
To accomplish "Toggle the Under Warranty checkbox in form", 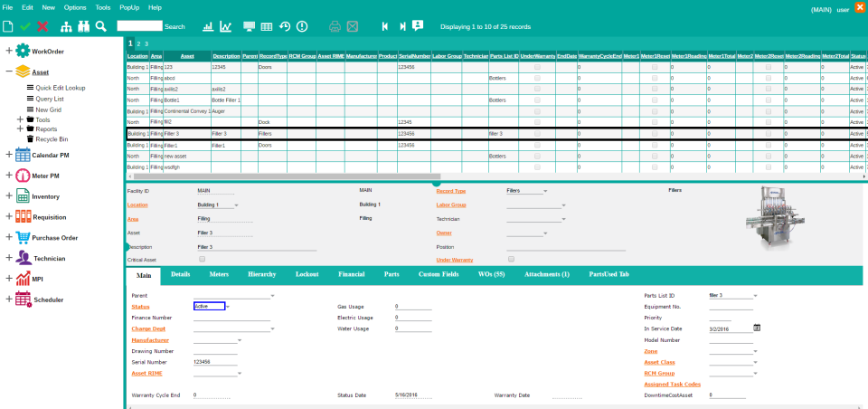I will [x=511, y=259].
